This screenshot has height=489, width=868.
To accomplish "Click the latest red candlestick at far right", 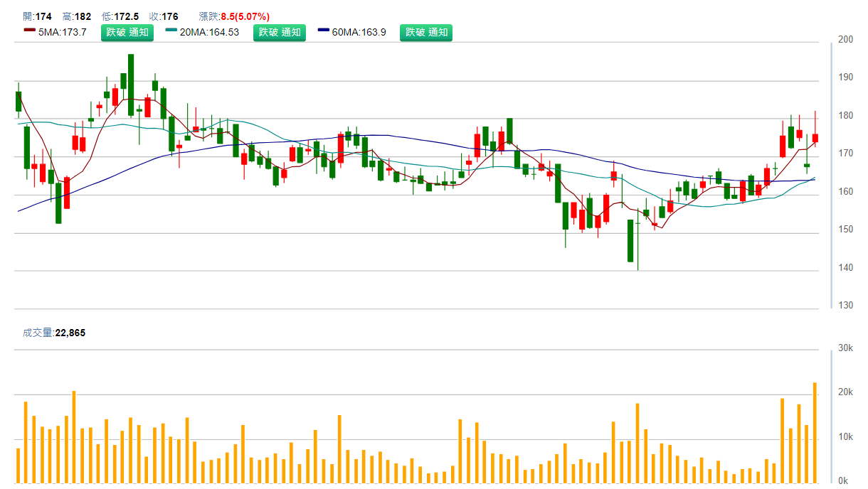I will [x=815, y=137].
